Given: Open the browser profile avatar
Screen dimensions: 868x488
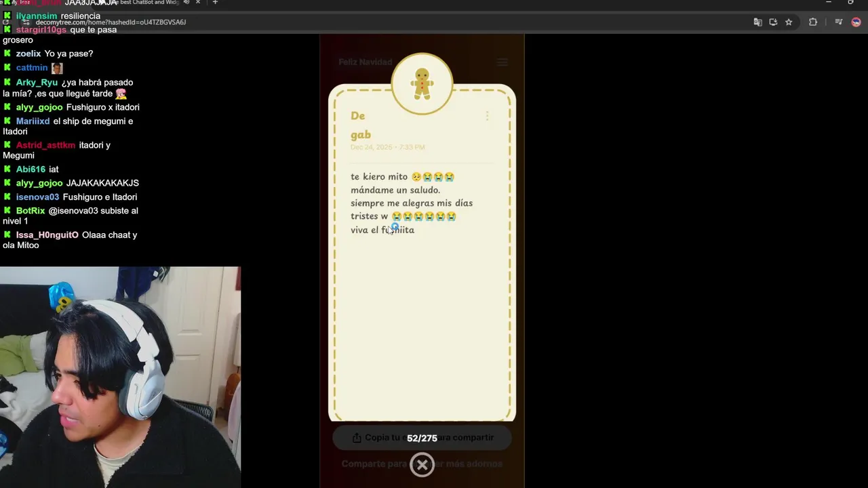Looking at the screenshot, I should click(856, 22).
